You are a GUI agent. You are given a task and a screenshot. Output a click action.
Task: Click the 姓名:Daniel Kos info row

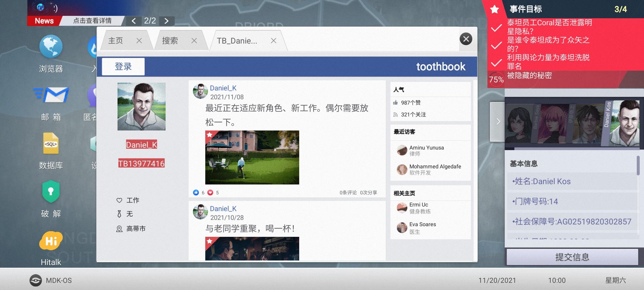click(x=572, y=181)
